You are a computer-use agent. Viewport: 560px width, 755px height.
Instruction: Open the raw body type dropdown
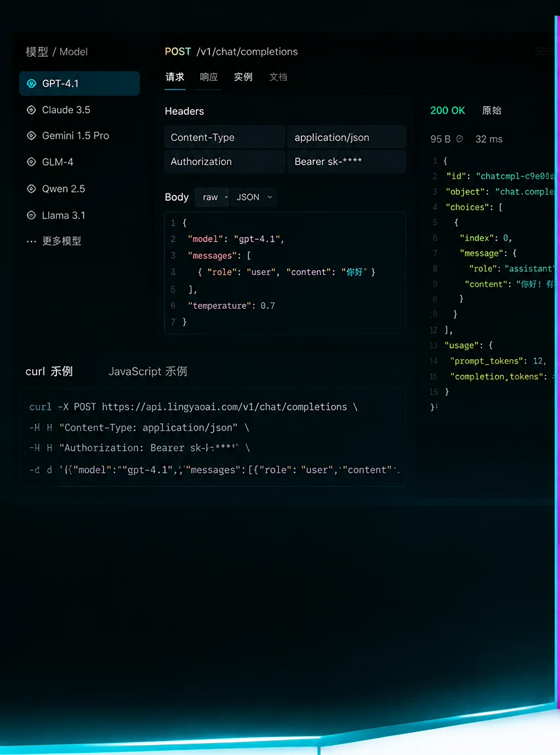[212, 197]
